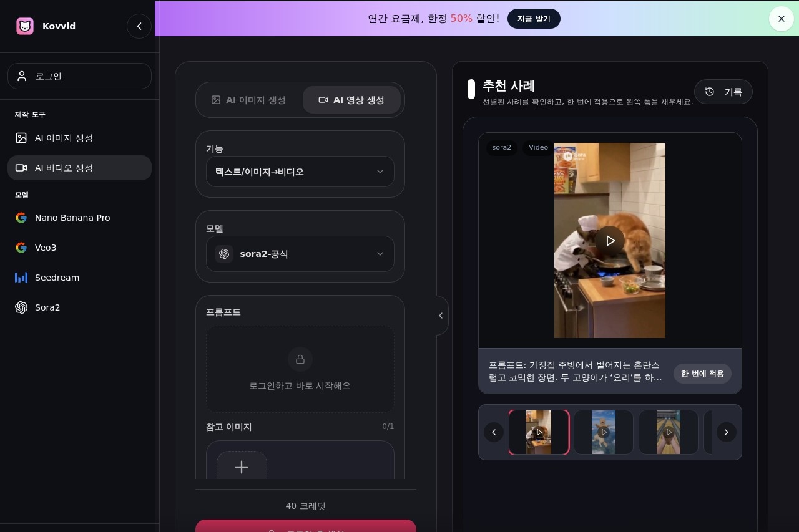This screenshot has width=799, height=532.
Task: Switch to AI 이미지 생성 tab
Action: click(249, 100)
